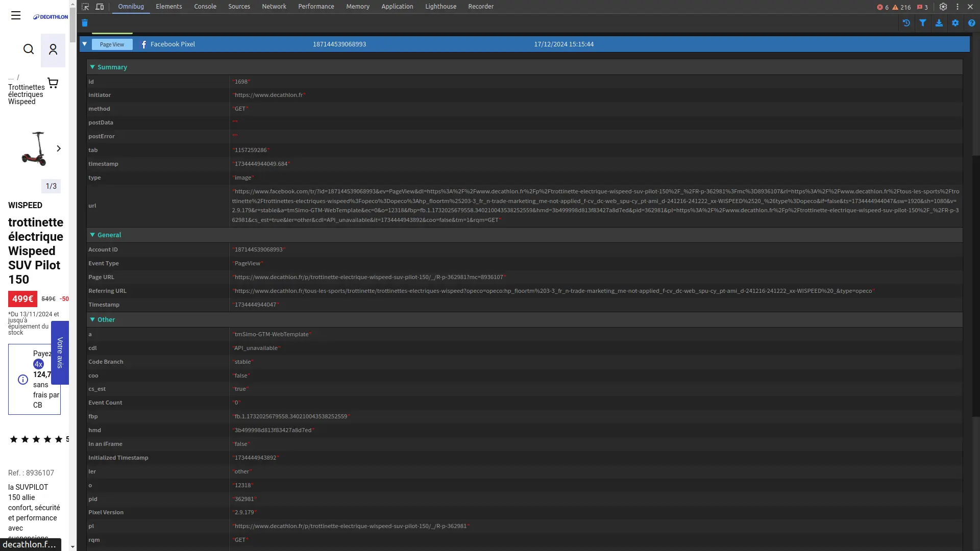The height and width of the screenshot is (551, 980).
Task: Click the Omnibug export download icon
Action: [939, 23]
